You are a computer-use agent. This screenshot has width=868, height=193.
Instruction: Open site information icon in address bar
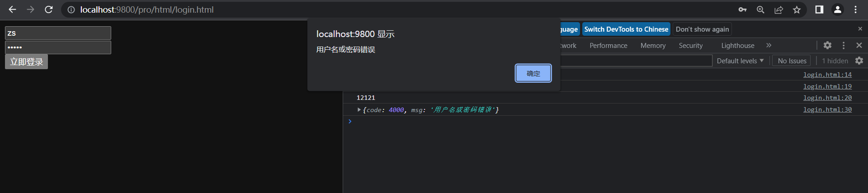[x=71, y=9]
